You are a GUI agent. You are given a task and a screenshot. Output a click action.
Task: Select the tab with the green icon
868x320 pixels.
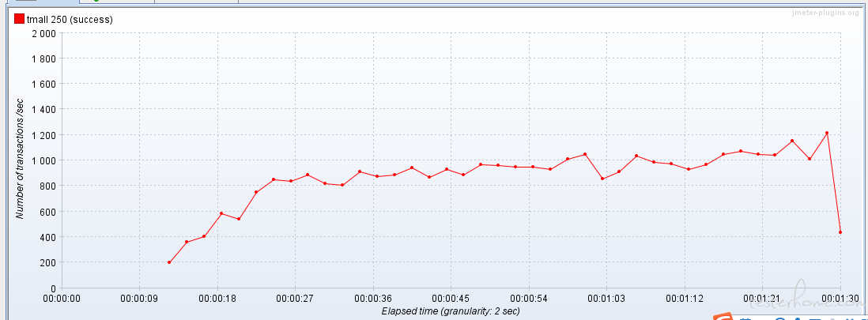pos(119,2)
